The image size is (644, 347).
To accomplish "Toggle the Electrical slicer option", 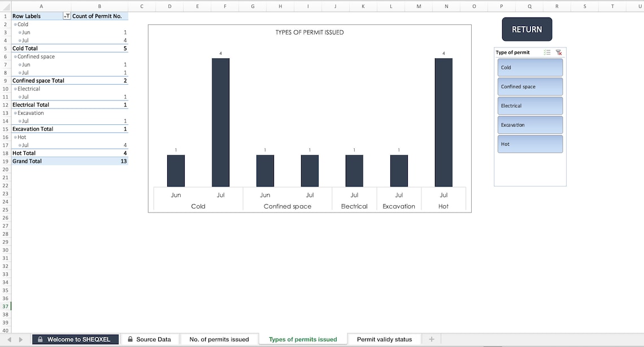I will [x=530, y=106].
